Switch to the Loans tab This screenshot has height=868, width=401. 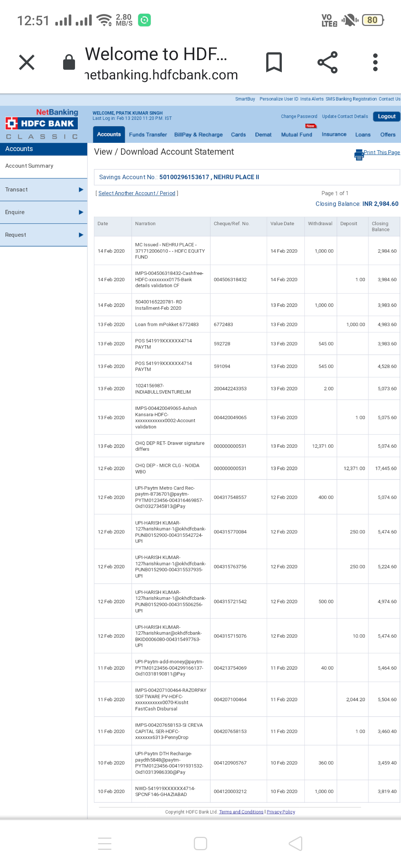pos(363,135)
